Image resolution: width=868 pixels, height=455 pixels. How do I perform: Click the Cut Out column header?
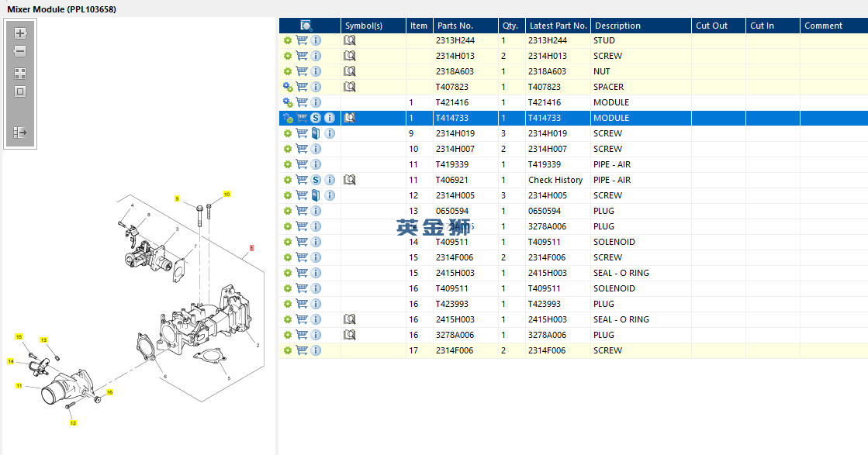(718, 26)
